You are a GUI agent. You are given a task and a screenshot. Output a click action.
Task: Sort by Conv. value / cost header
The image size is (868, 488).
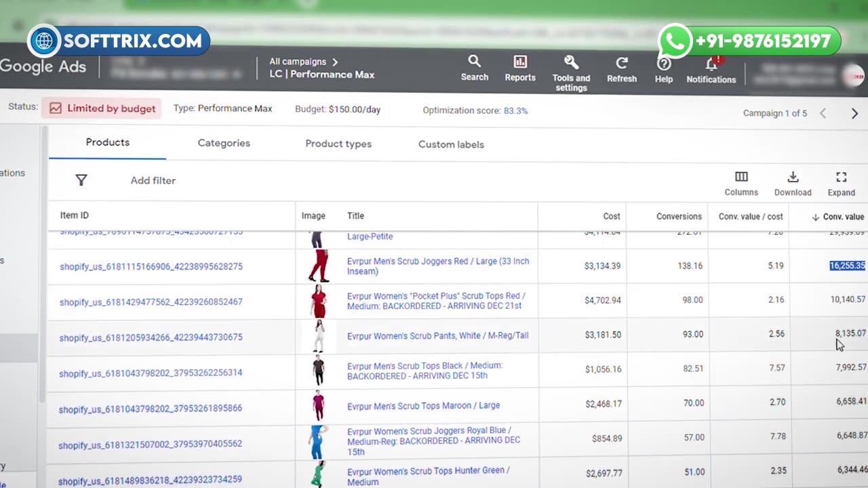751,216
